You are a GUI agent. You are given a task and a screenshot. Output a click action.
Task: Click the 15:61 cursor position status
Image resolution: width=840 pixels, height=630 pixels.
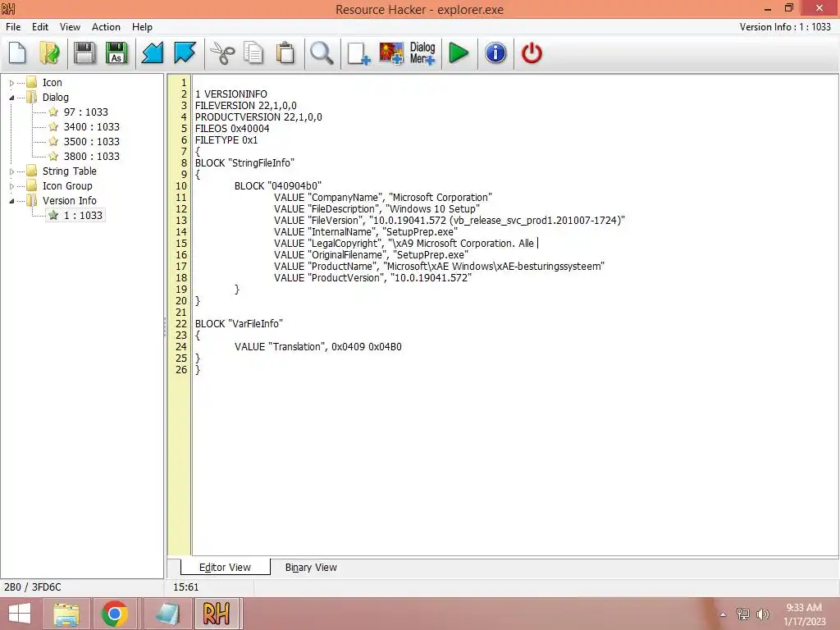tap(186, 587)
